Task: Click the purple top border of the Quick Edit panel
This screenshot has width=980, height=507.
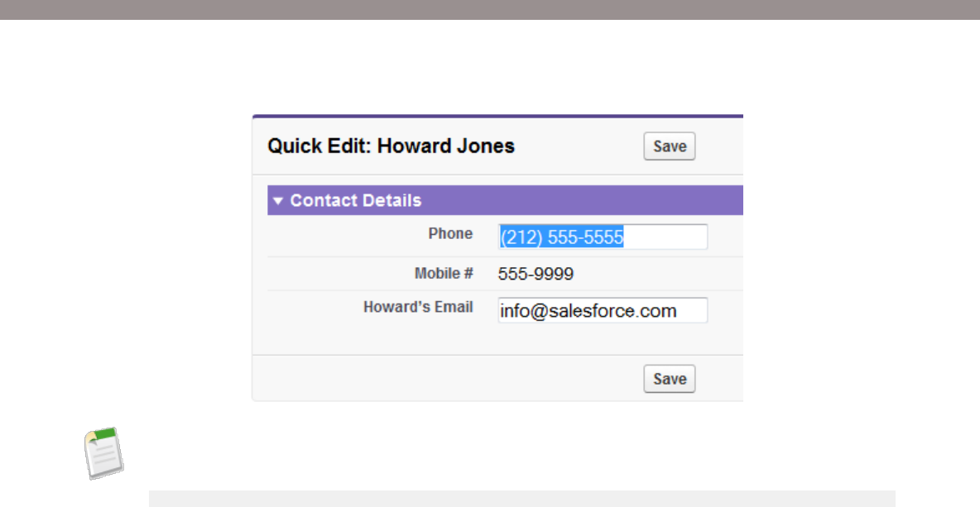Action: coord(497,116)
